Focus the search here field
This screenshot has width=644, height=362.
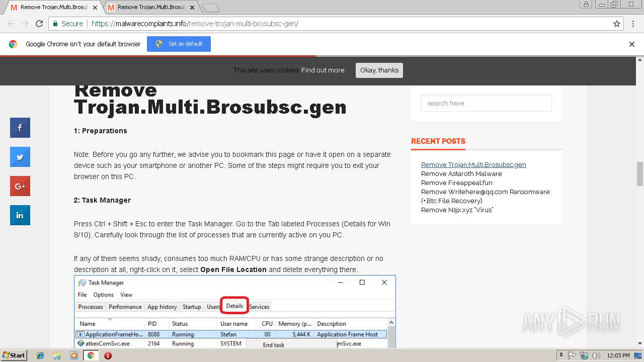click(487, 103)
